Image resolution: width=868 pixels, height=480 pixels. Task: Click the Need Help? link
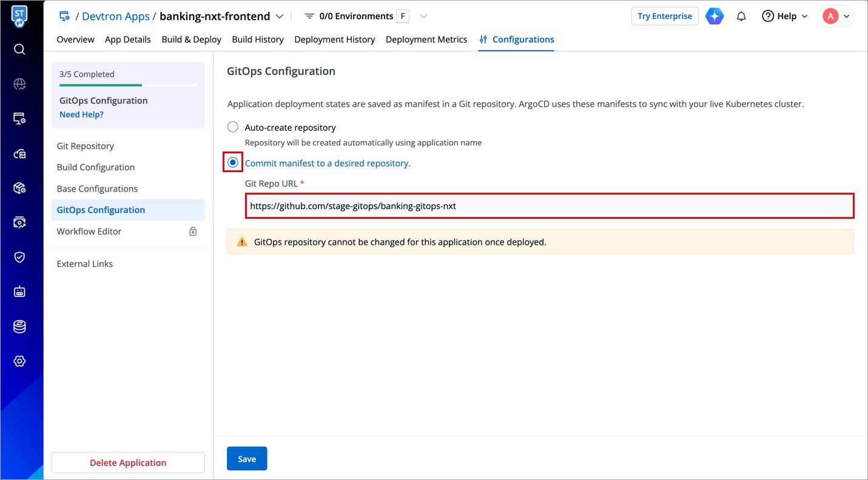click(x=81, y=115)
